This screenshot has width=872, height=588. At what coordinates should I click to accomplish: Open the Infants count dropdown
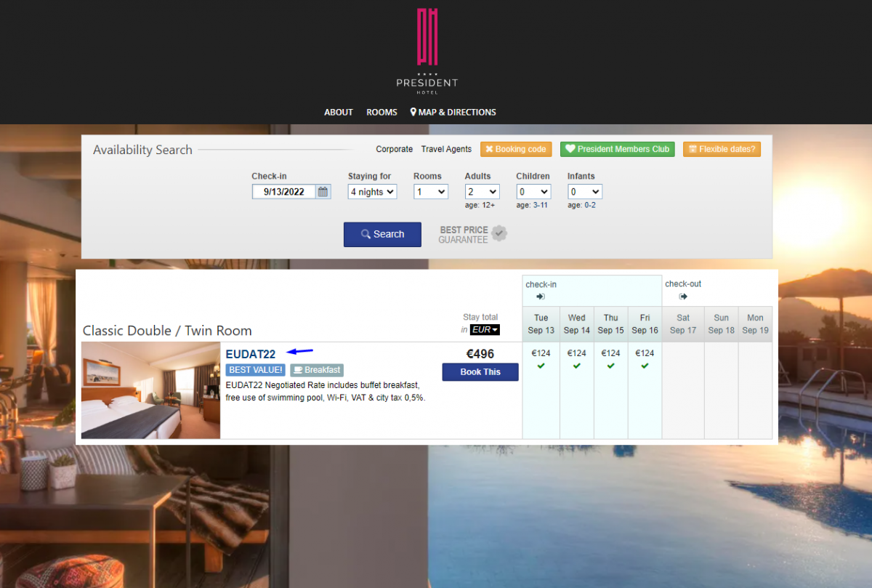pyautogui.click(x=585, y=192)
